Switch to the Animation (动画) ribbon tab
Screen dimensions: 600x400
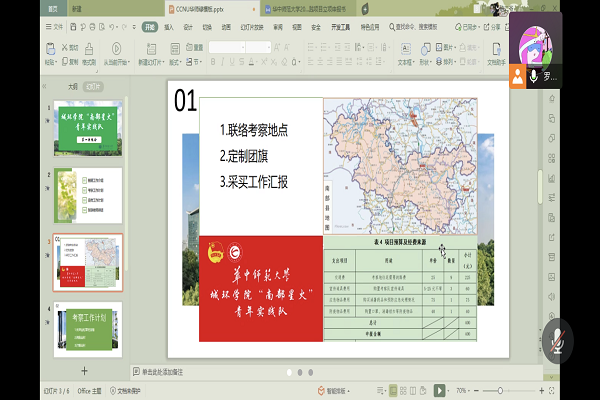click(x=226, y=27)
